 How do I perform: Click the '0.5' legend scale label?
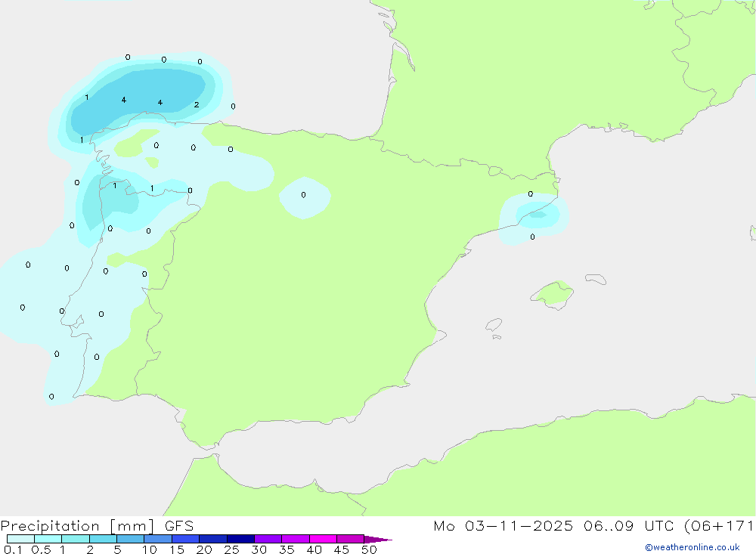pyautogui.click(x=41, y=549)
